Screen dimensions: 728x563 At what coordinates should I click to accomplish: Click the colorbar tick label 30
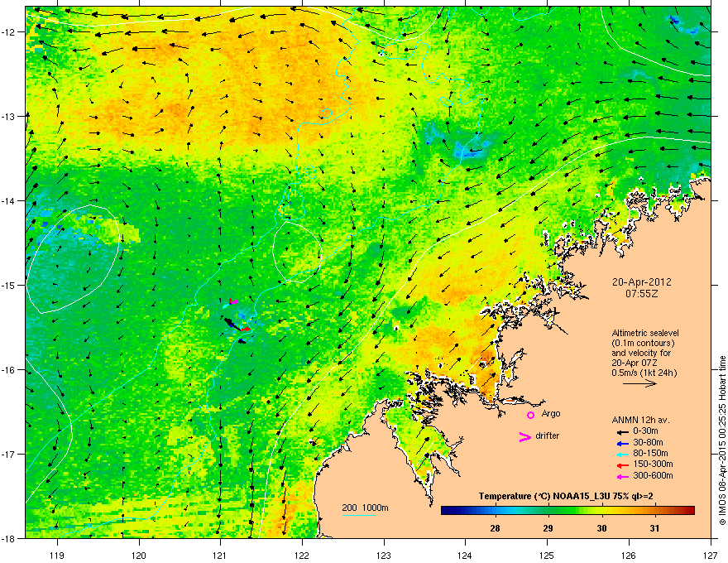601,528
